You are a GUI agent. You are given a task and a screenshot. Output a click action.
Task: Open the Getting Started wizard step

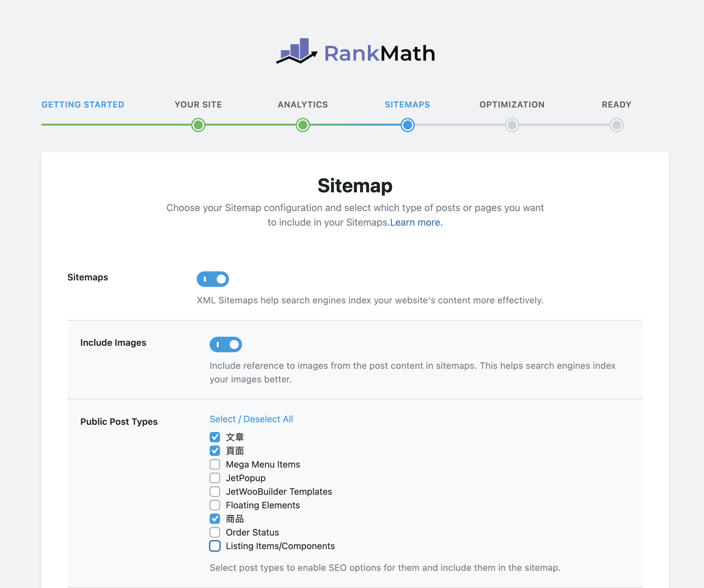click(83, 105)
